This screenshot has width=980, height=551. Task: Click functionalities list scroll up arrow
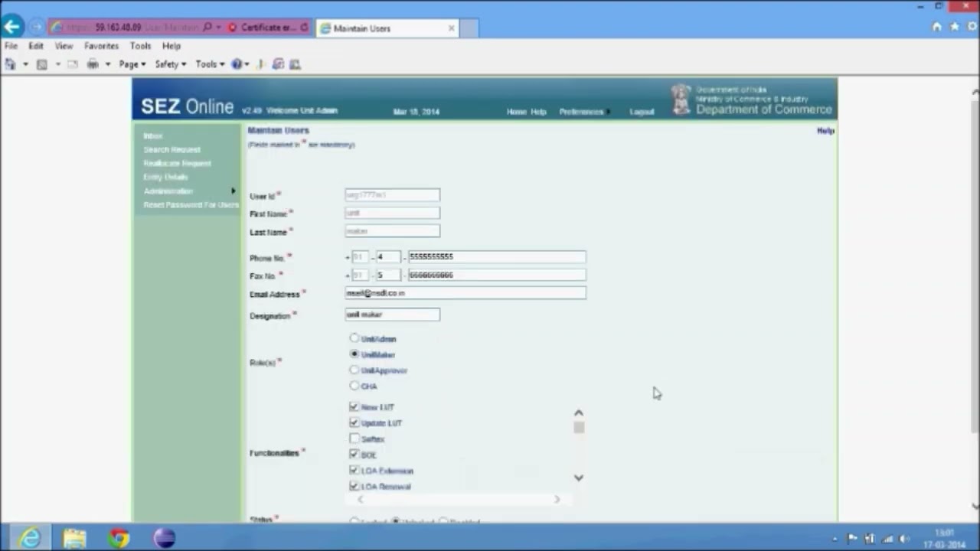pos(579,412)
